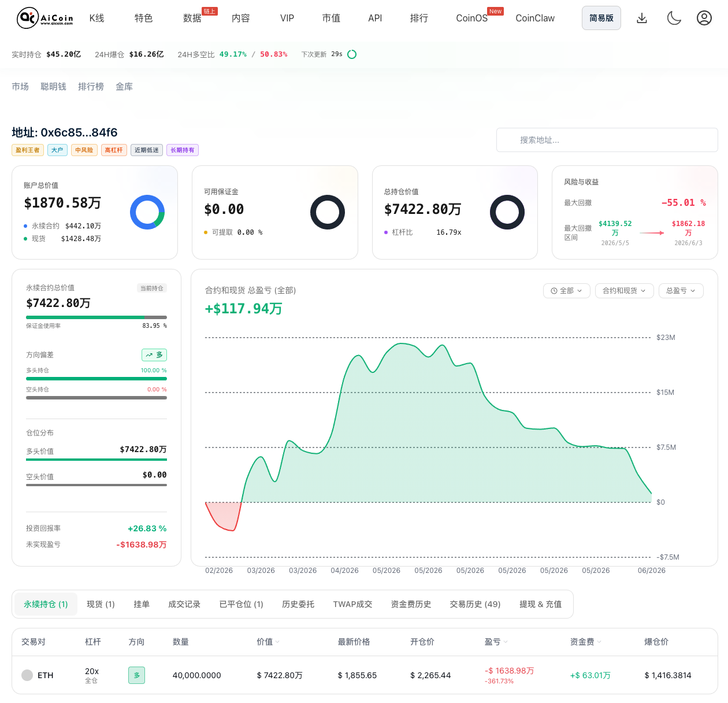Click the 当前持仓 badge

click(x=152, y=288)
